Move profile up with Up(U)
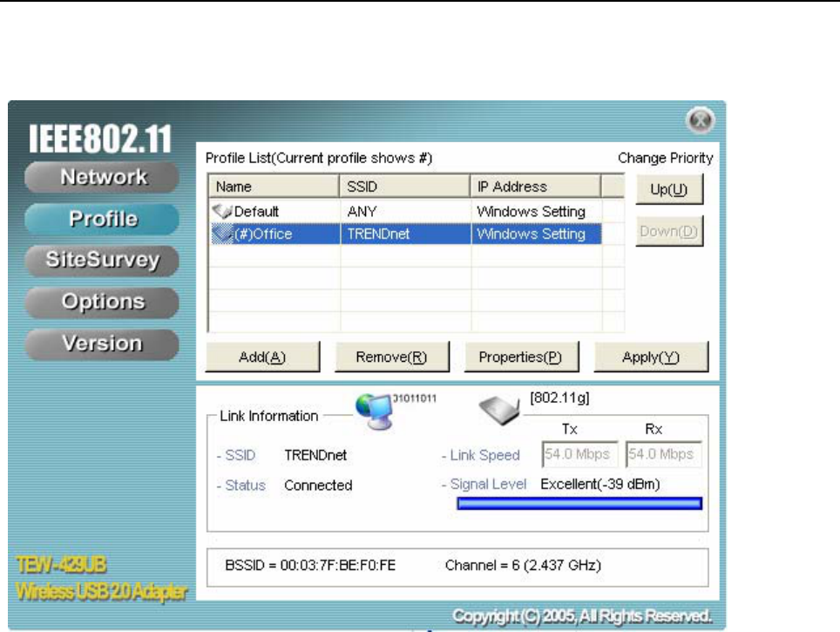Image resolution: width=840 pixels, height=632 pixels. coord(669,189)
